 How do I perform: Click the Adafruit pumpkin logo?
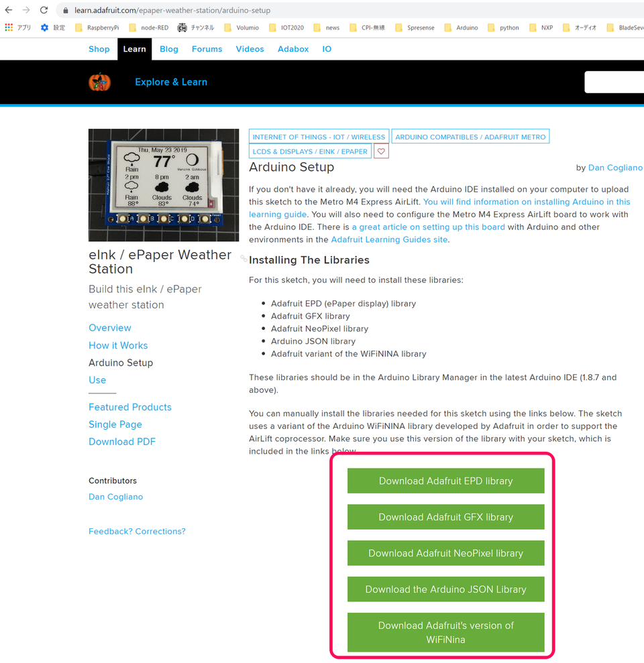tap(99, 82)
